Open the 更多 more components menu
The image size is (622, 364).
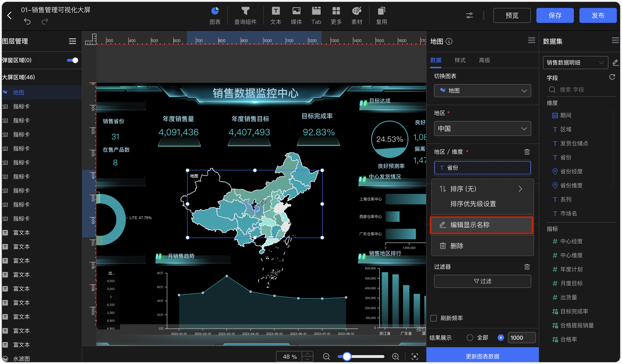click(336, 15)
